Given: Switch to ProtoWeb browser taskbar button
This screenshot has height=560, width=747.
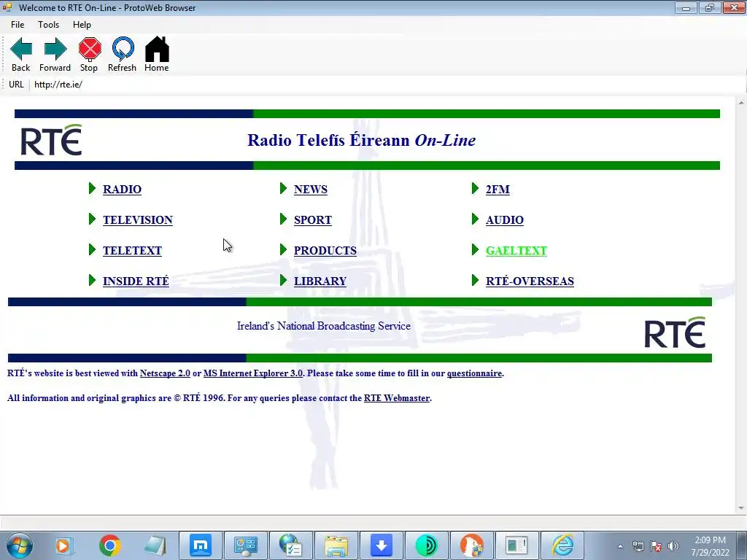Looking at the screenshot, I should pos(517,545).
